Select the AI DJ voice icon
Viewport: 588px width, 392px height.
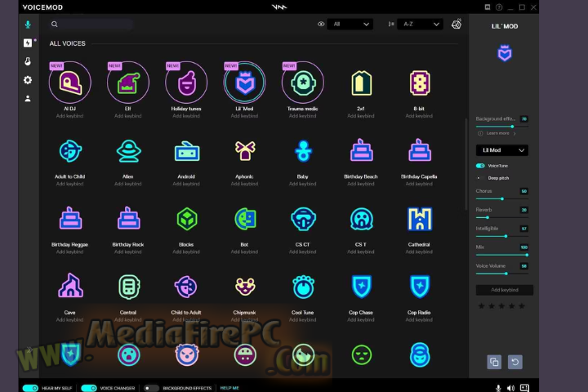pyautogui.click(x=69, y=82)
